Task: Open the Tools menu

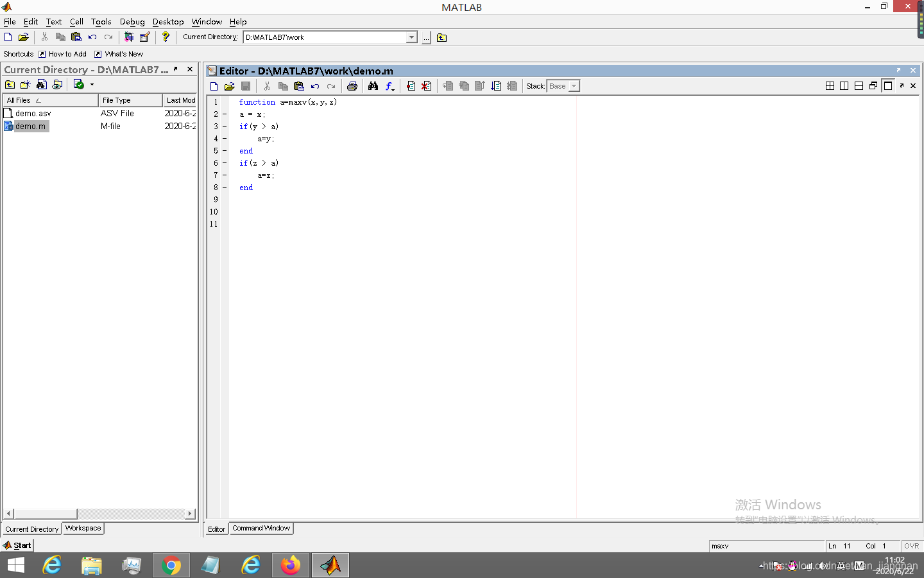Action: pyautogui.click(x=101, y=21)
